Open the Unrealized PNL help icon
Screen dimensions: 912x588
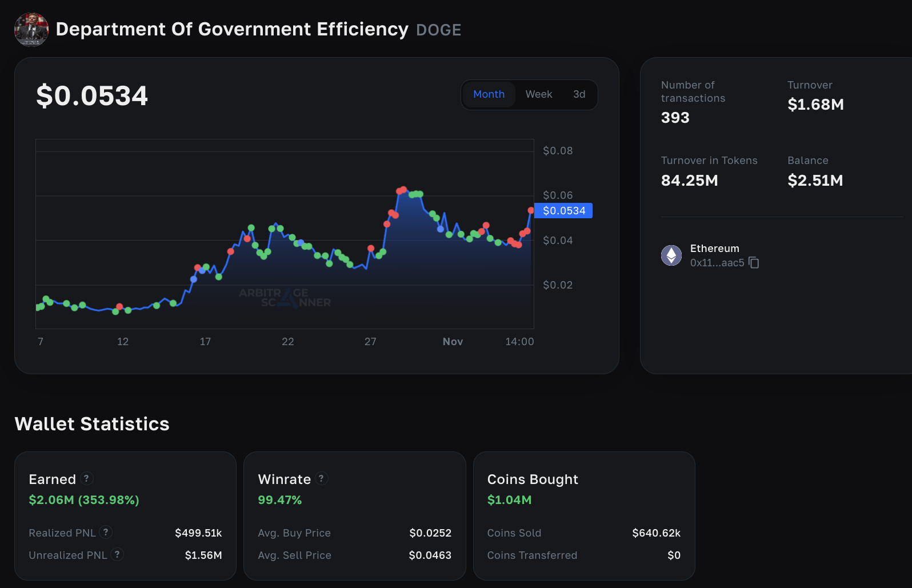click(x=117, y=554)
